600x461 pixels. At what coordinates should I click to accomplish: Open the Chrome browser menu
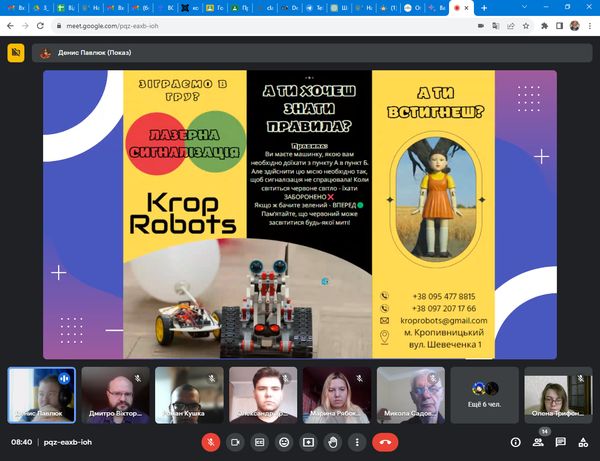click(x=589, y=28)
